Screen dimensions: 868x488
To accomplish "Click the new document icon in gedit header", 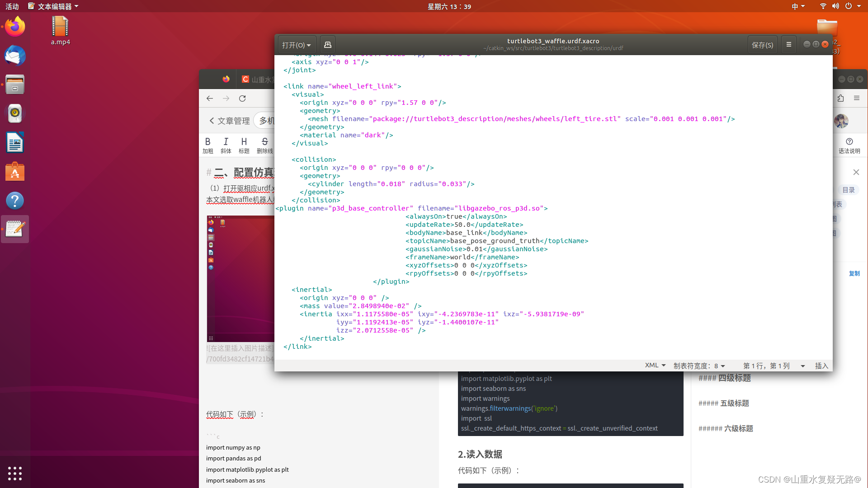I will tap(328, 45).
